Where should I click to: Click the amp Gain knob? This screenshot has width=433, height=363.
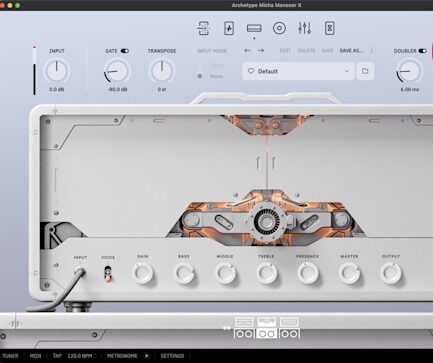click(143, 273)
